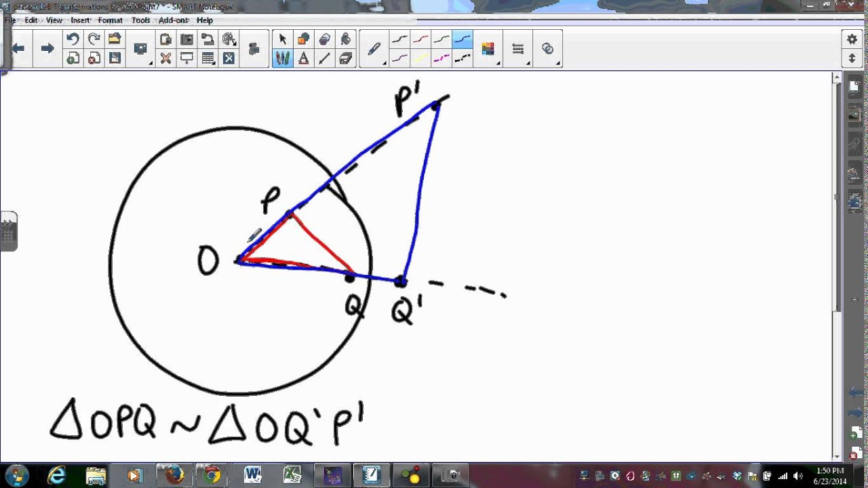Launch the document camera tool
The width and height of the screenshot is (868, 488).
(208, 39)
